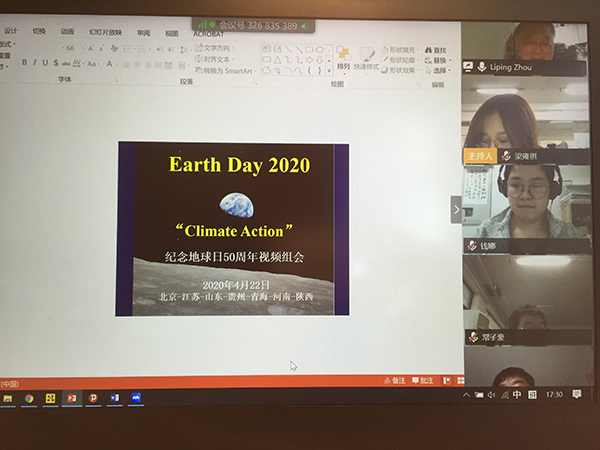Image resolution: width=600 pixels, height=450 pixels.
Task: Toggle the Comments (批注) pane
Action: [x=422, y=380]
